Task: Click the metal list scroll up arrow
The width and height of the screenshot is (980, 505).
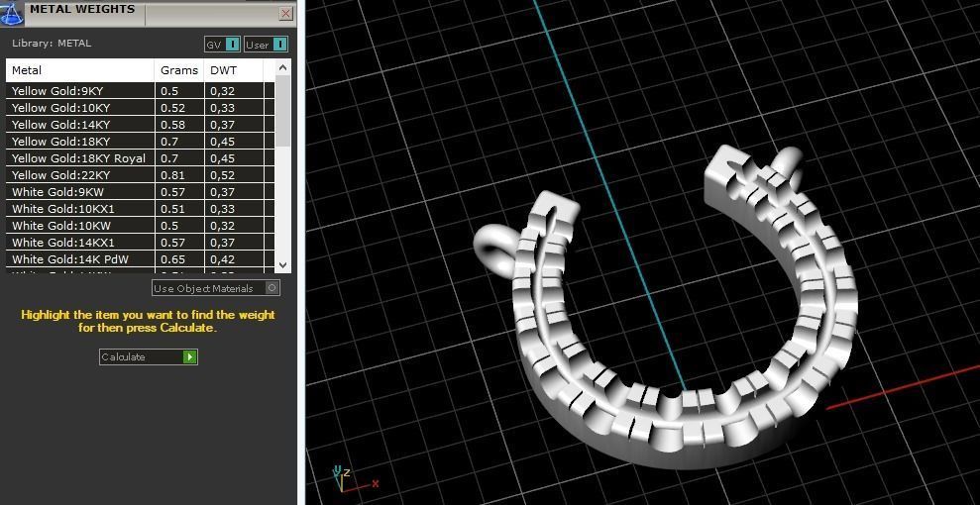Action: [x=283, y=66]
